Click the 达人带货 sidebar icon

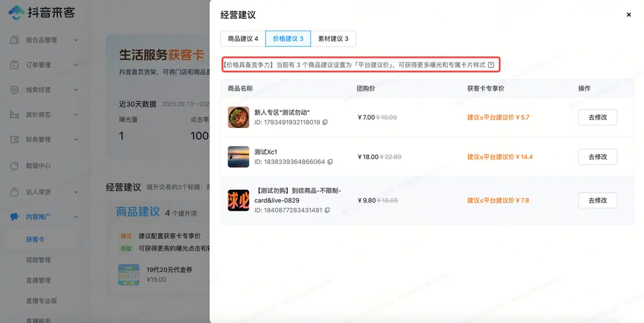point(15,192)
